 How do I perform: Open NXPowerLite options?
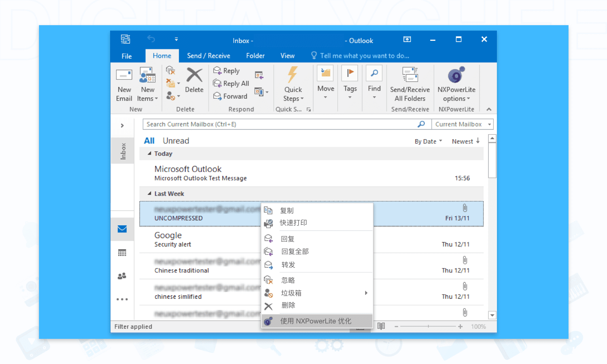click(x=456, y=85)
